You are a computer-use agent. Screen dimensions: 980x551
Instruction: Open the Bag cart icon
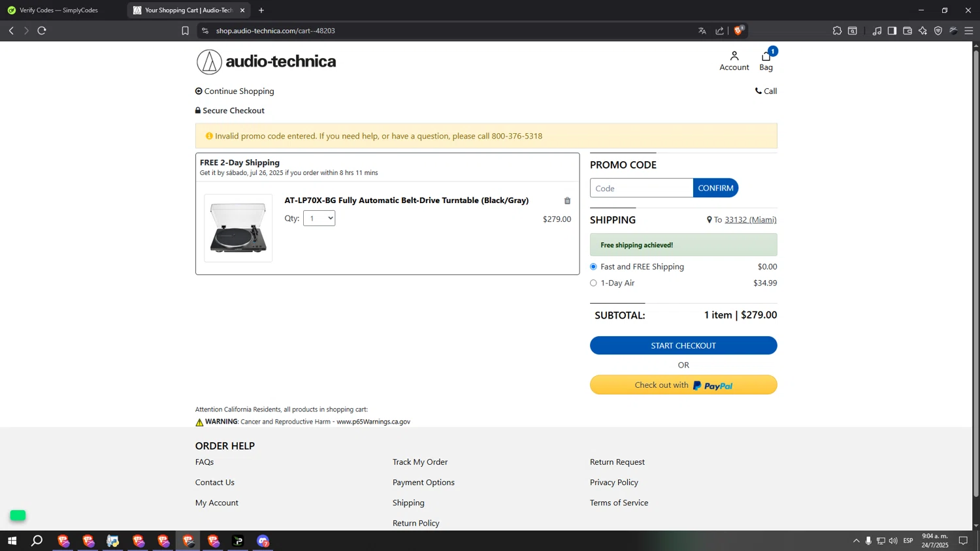click(766, 61)
